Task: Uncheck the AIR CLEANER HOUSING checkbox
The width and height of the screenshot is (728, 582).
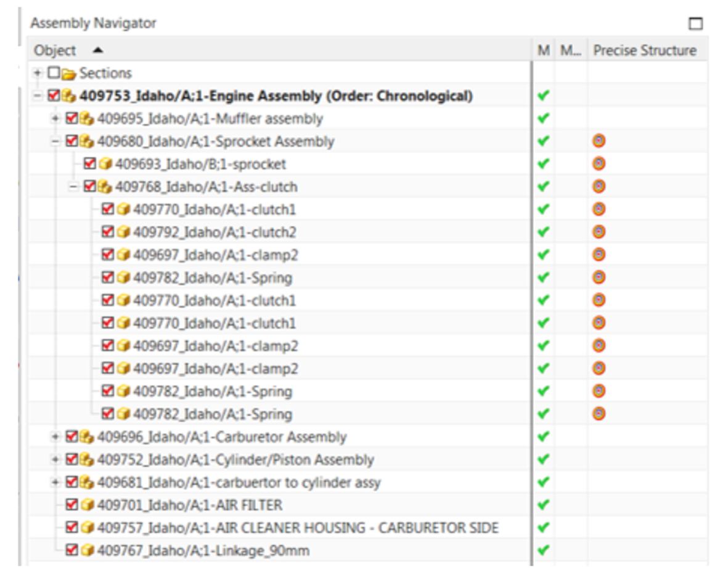Action: tap(72, 528)
